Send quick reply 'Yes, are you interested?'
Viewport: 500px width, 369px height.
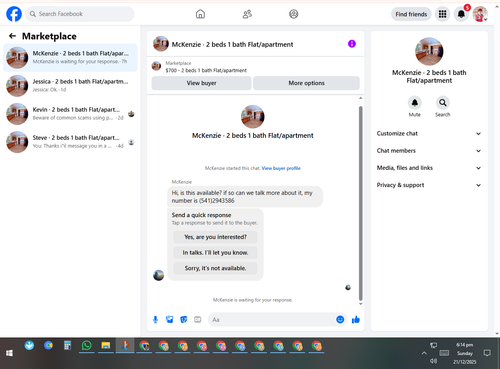coord(215,237)
